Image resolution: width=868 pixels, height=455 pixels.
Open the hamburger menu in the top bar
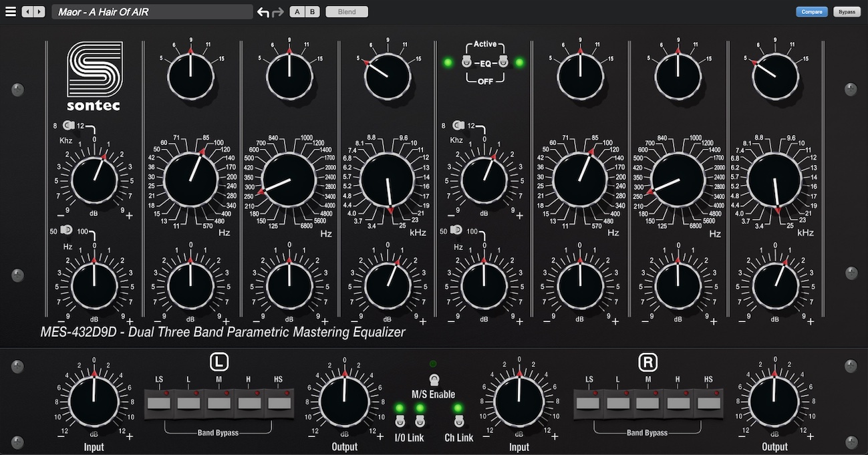click(x=10, y=11)
